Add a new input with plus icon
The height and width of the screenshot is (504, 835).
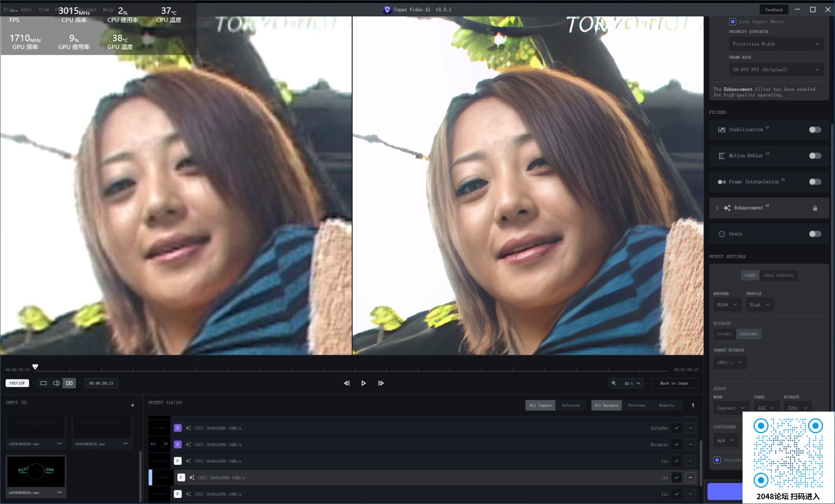133,405
